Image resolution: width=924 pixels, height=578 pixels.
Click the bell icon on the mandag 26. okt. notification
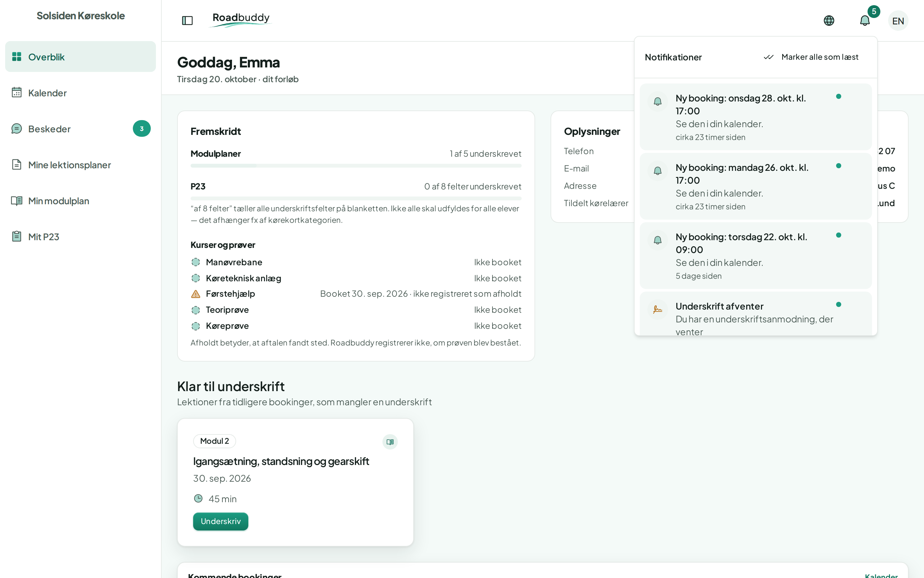click(657, 171)
